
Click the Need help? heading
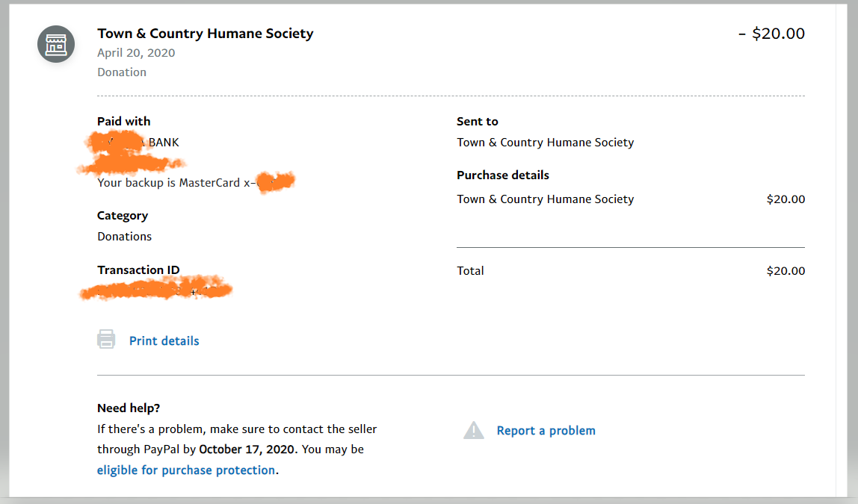pos(129,408)
